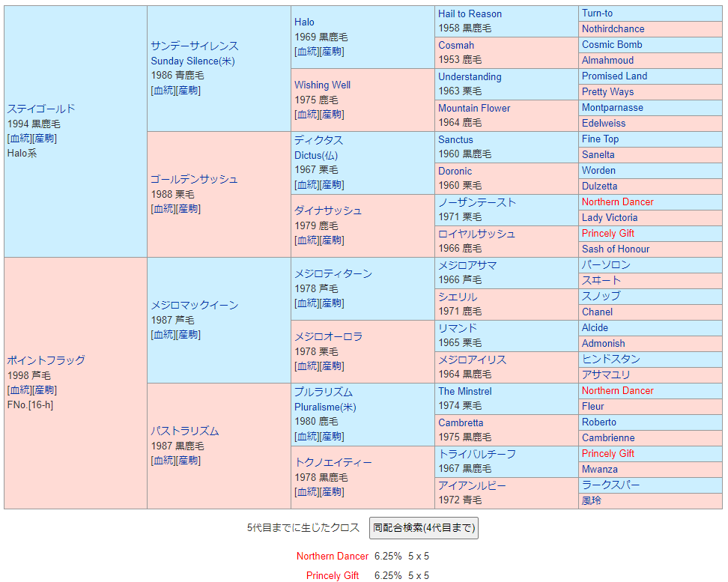728x582 pixels.
Task: Open the Hail to Reason link
Action: pyautogui.click(x=470, y=13)
